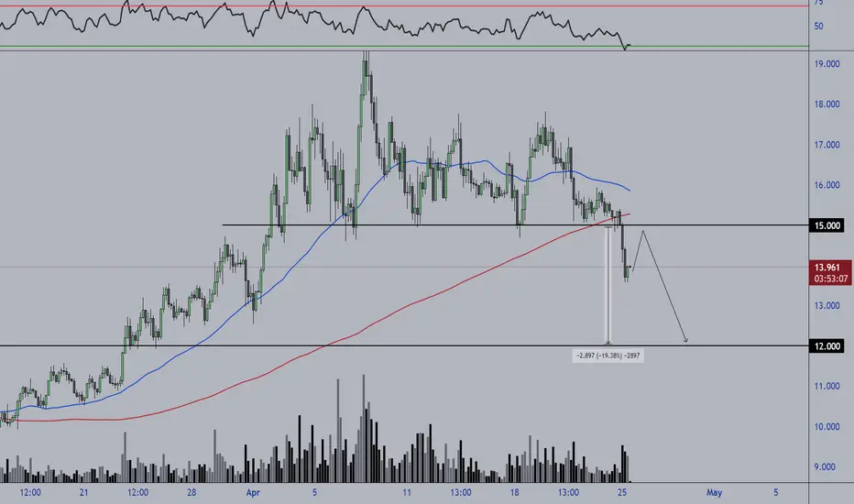Click the 18 date label on time axis
This screenshot has width=854, height=504.
coord(514,493)
